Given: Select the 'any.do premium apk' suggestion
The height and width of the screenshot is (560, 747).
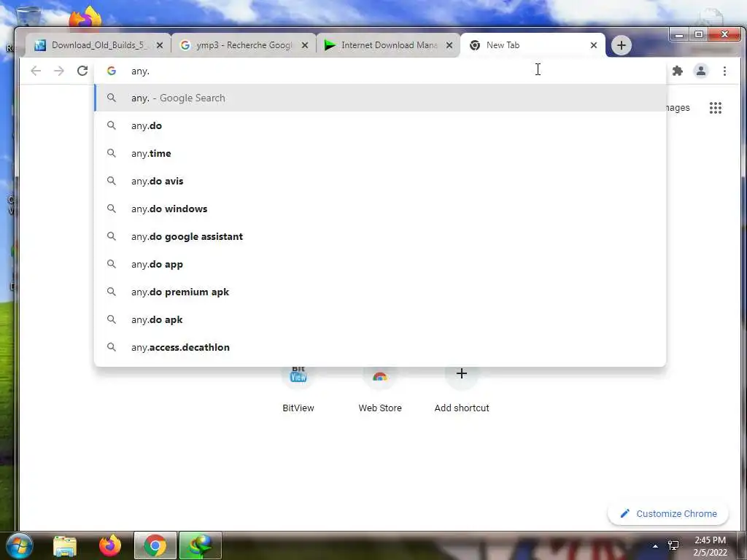Looking at the screenshot, I should click(x=380, y=292).
